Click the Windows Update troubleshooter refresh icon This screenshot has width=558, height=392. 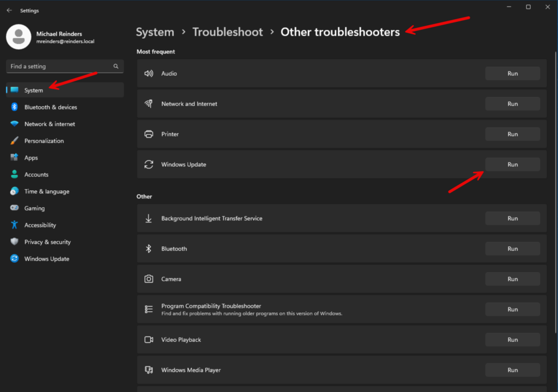coord(149,164)
